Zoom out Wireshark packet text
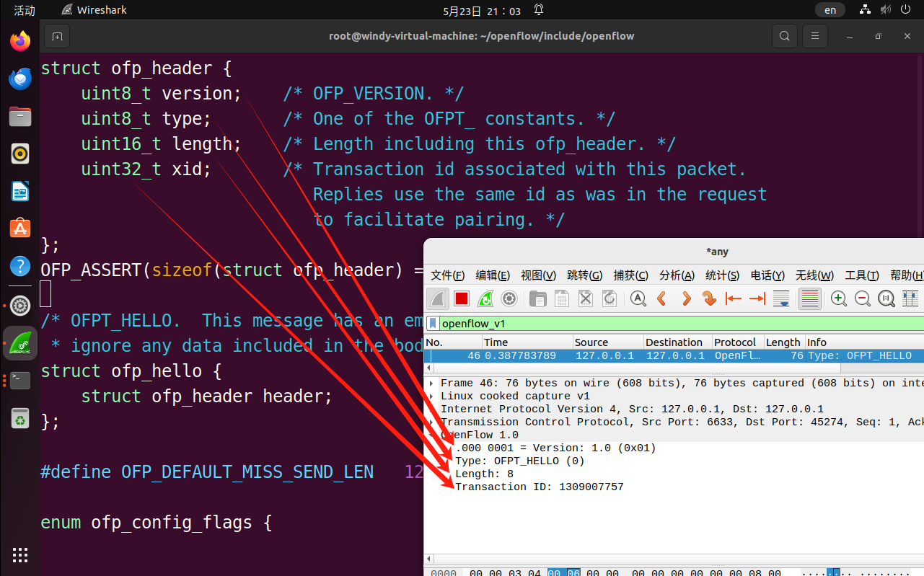Image resolution: width=924 pixels, height=576 pixels. [862, 298]
